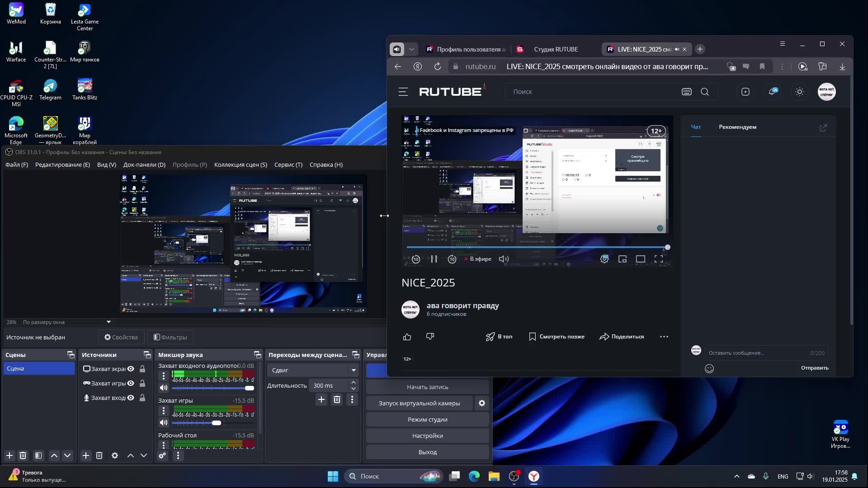This screenshot has width=868, height=488.
Task: Open source properties gear in Sources toolbar
Action: pyautogui.click(x=115, y=455)
